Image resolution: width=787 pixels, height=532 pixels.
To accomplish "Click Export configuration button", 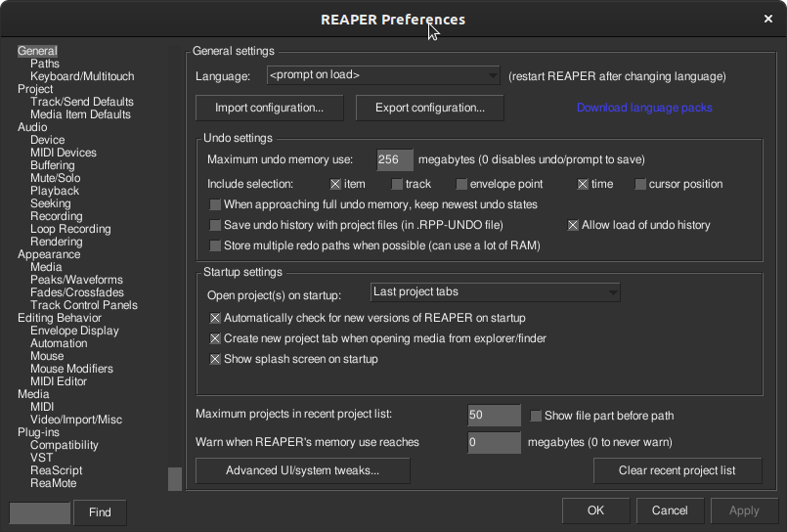I will tap(429, 108).
